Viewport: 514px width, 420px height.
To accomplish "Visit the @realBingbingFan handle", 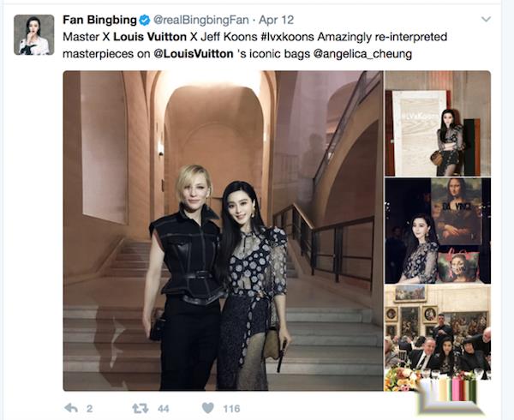I will pyautogui.click(x=201, y=20).
